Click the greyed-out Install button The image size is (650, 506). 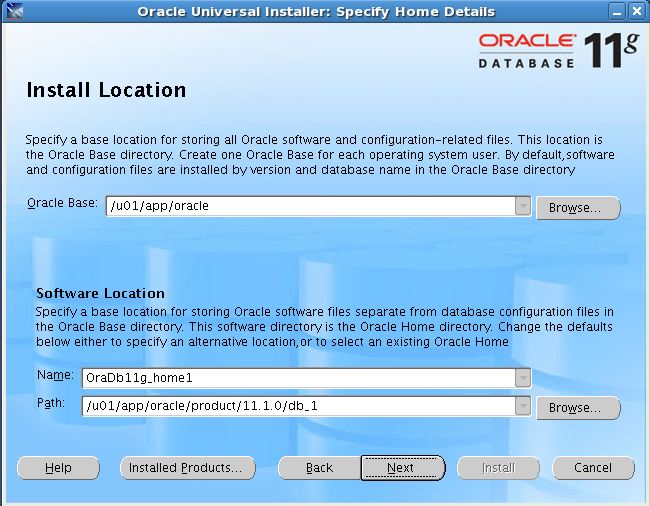coord(498,468)
